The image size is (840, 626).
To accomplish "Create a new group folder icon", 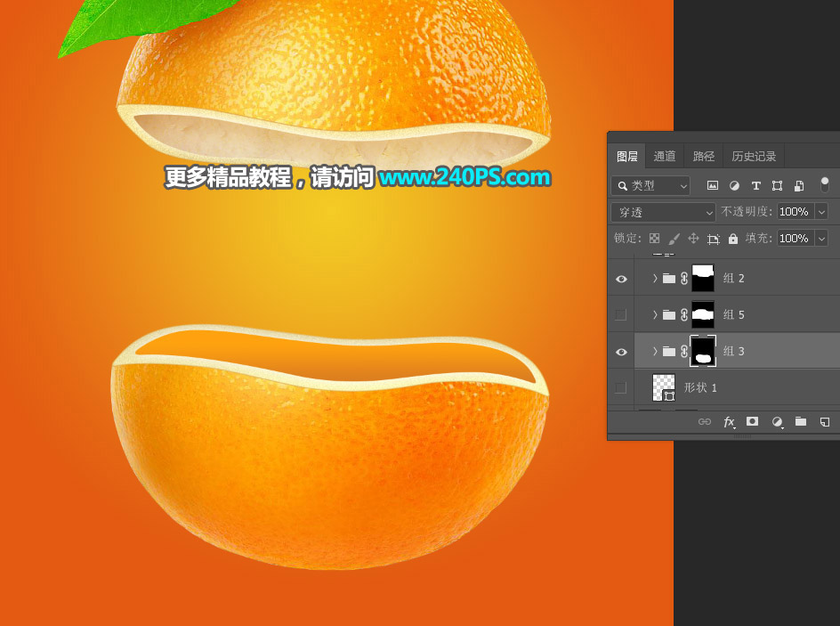I will point(801,421).
